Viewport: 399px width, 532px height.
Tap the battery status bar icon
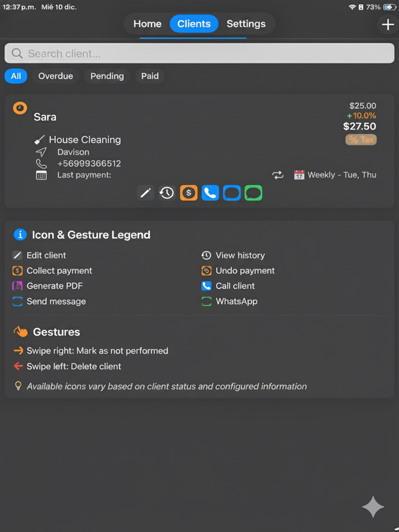coord(390,7)
